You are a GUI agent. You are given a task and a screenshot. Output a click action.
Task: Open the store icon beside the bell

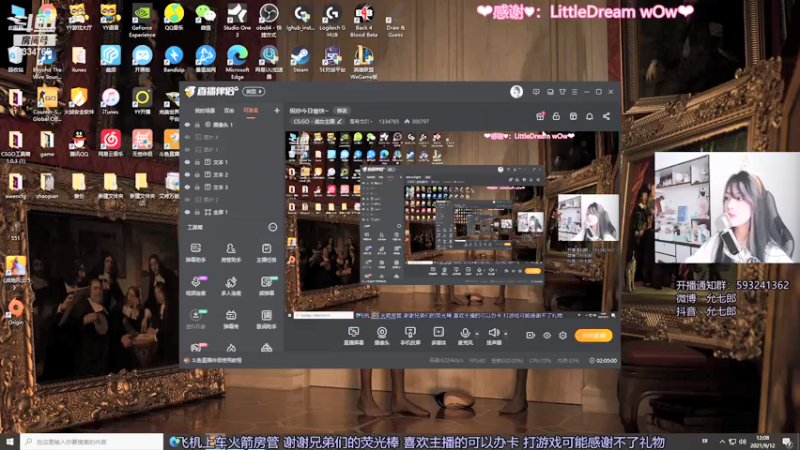pyautogui.click(x=573, y=116)
